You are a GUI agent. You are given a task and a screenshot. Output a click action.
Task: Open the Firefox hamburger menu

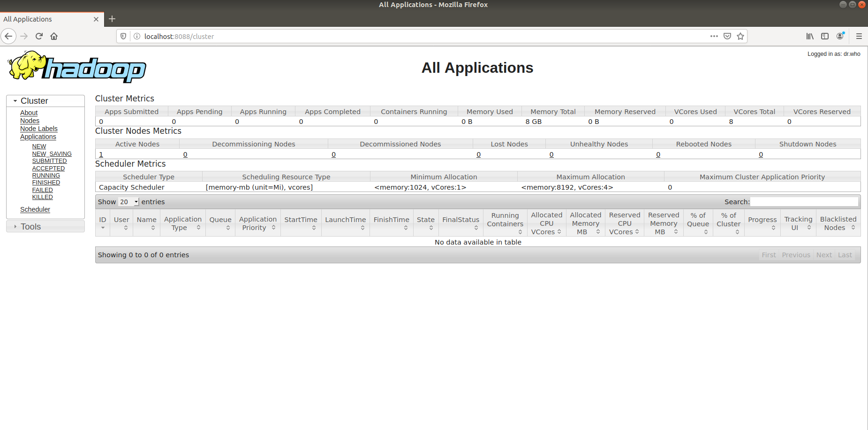tap(859, 36)
